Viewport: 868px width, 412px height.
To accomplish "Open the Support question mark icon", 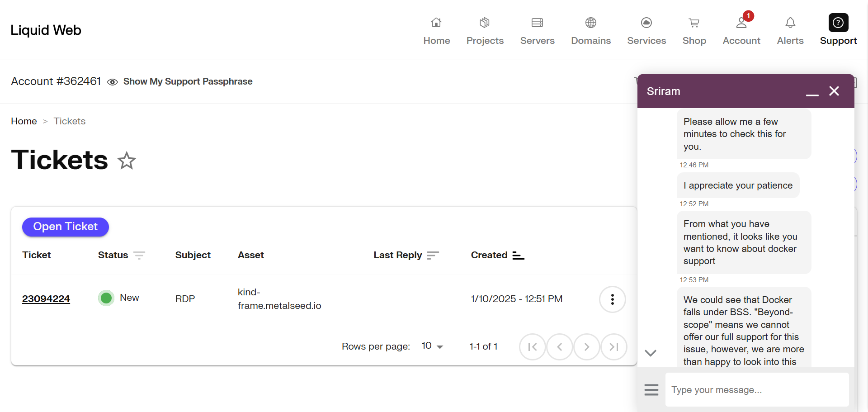I will click(x=838, y=23).
